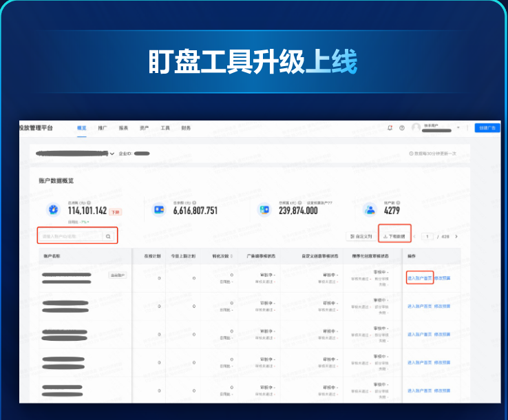Open the notification bell in the top bar
This screenshot has width=508, height=420.
pos(390,127)
